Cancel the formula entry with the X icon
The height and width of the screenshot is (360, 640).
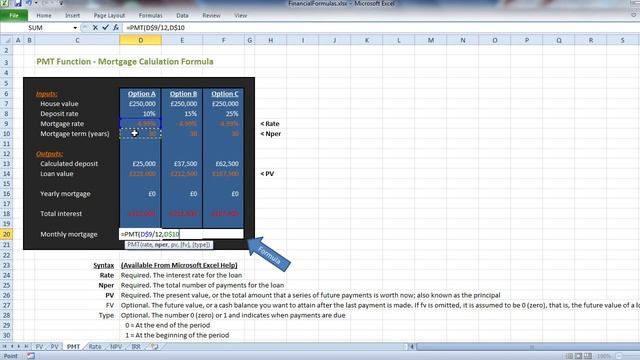[x=95, y=27]
